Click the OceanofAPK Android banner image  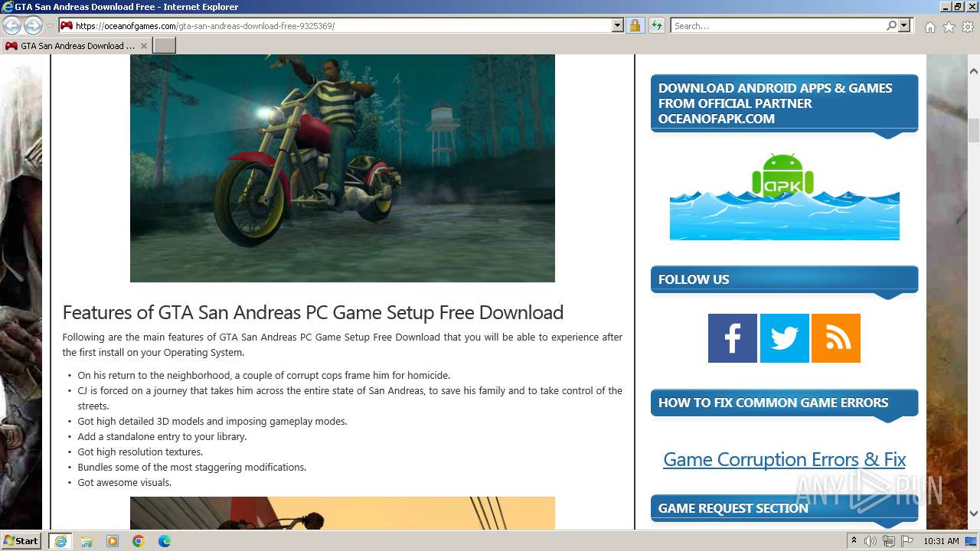pos(784,195)
